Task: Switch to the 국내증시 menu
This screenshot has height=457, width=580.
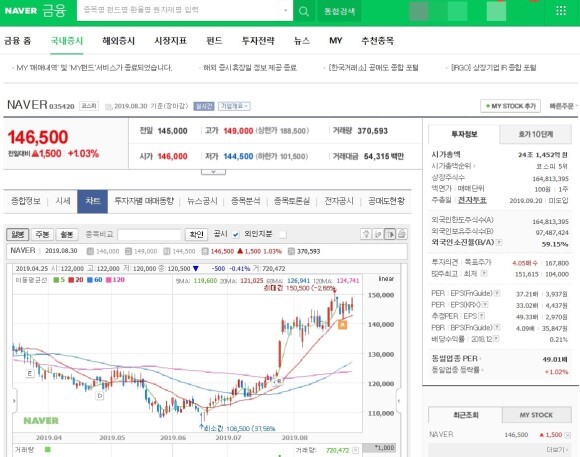Action: click(x=67, y=41)
